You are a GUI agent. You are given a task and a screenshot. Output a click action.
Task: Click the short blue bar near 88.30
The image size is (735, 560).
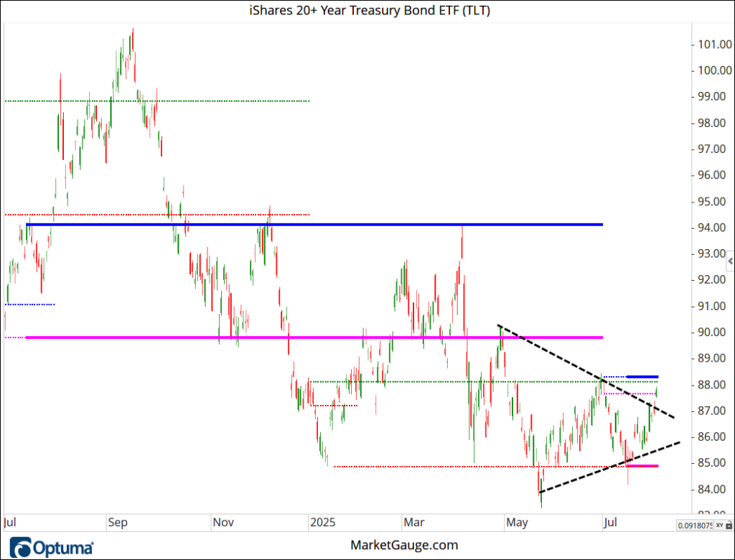642,376
